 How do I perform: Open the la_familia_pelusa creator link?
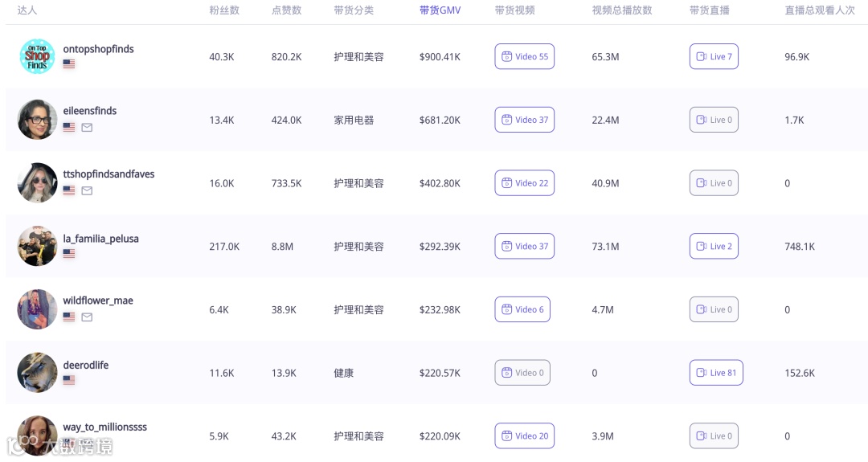[x=100, y=239]
